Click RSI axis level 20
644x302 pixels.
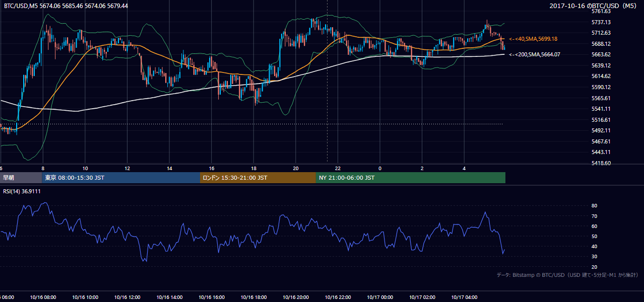(x=594, y=267)
